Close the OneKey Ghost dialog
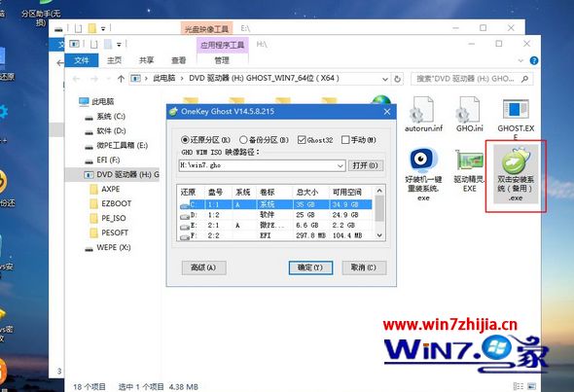 click(387, 112)
